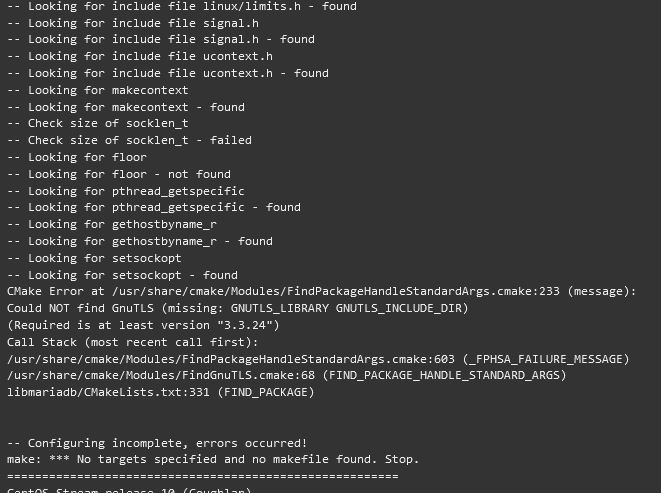
Task: Click the FindGnuTLS.cmake:68 path
Action: click(161, 375)
